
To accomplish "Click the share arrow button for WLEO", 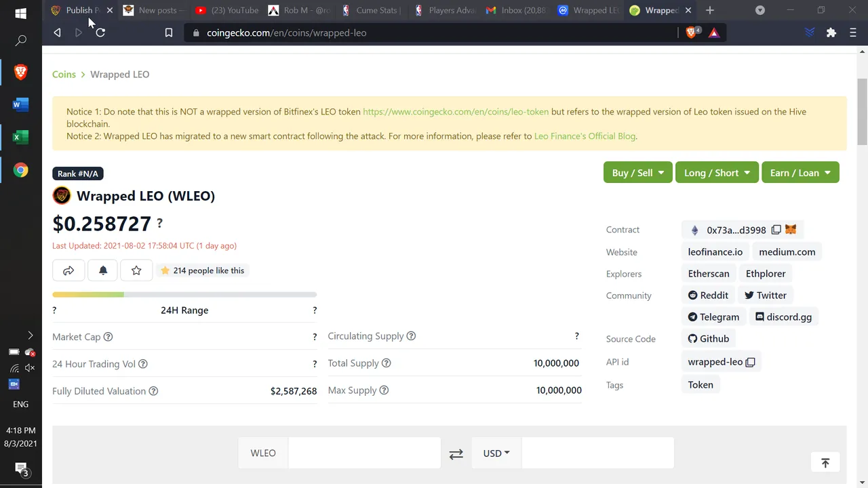I will 68,270.
